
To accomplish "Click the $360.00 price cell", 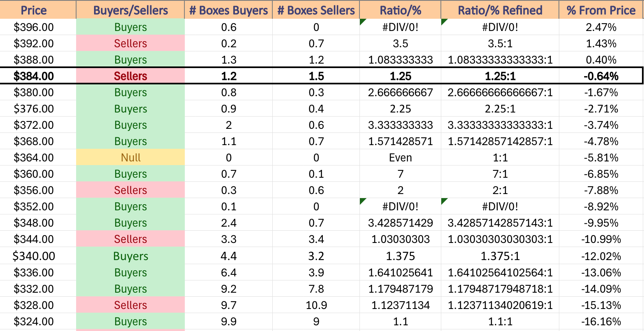I will coord(38,174).
